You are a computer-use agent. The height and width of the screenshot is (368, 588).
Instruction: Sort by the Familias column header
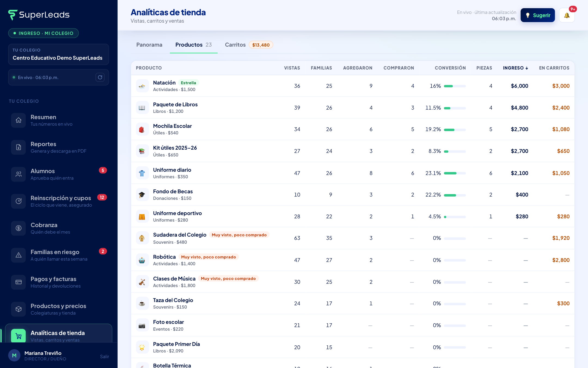click(x=321, y=68)
